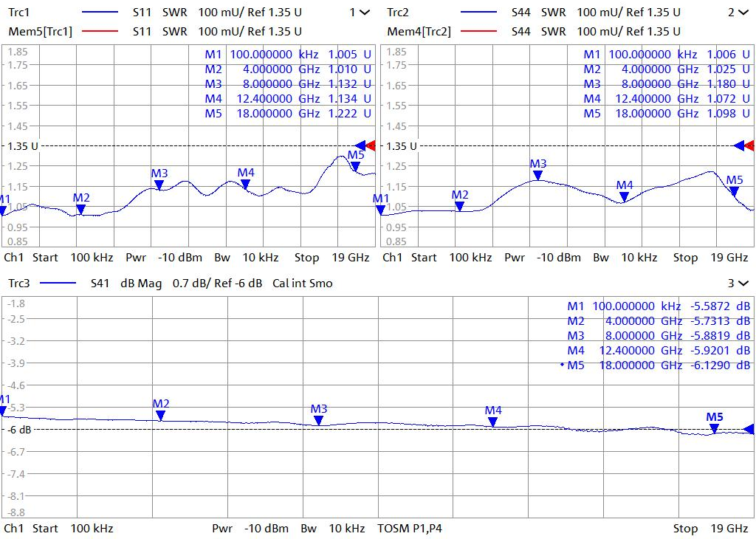Expand the diagram 1 dropdown chevron
Image resolution: width=756 pixels, height=539 pixels.
[364, 13]
